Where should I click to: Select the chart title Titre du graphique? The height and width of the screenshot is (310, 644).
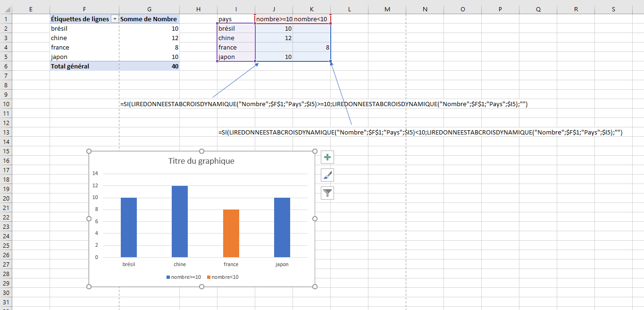pyautogui.click(x=202, y=161)
